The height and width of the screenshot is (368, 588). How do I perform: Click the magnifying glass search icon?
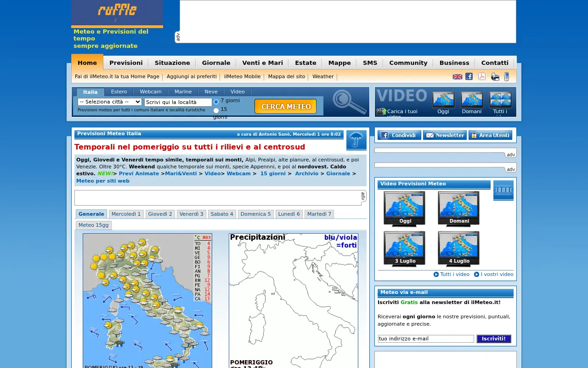tap(350, 102)
